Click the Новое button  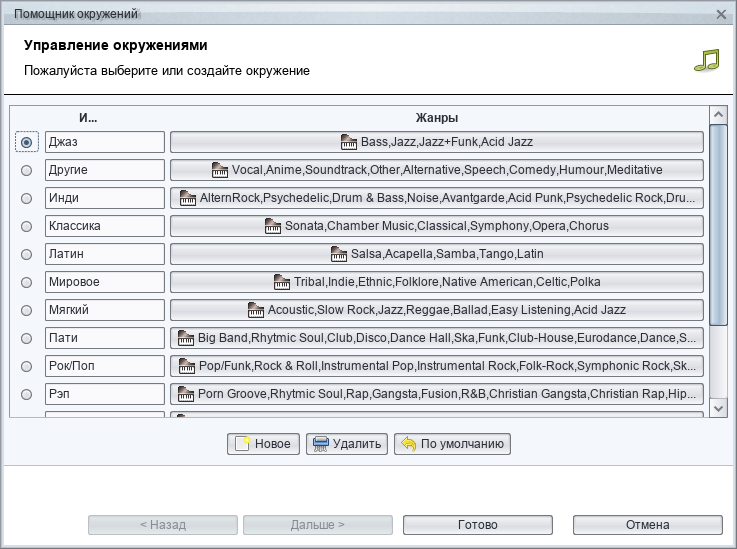[x=263, y=444]
